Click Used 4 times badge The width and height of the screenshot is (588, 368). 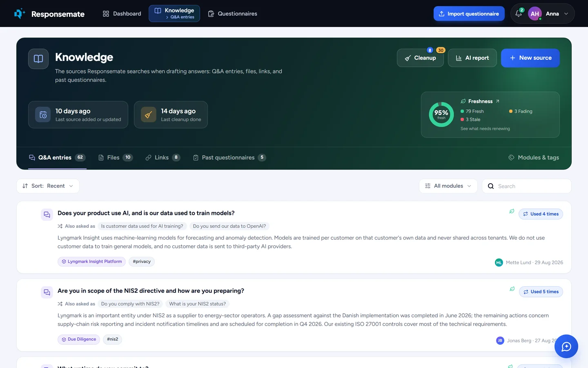click(x=541, y=214)
